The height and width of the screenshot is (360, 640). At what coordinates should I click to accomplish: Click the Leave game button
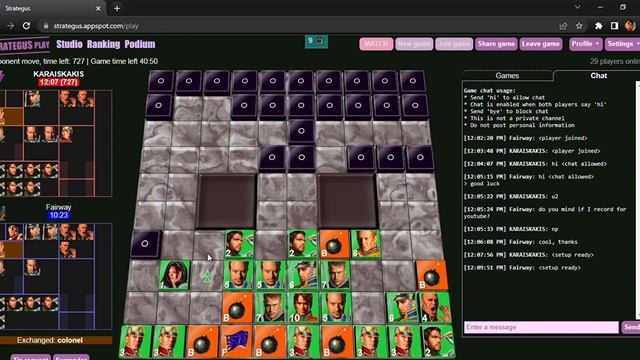(541, 44)
